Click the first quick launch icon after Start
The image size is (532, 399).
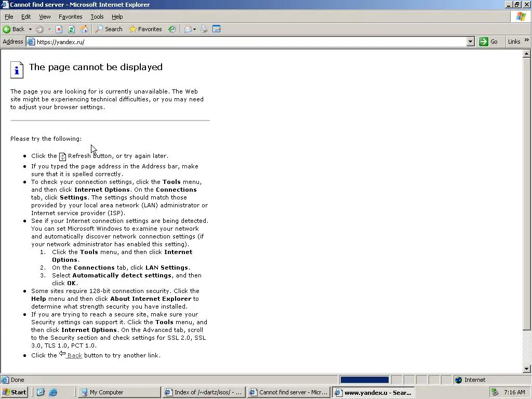41,392
